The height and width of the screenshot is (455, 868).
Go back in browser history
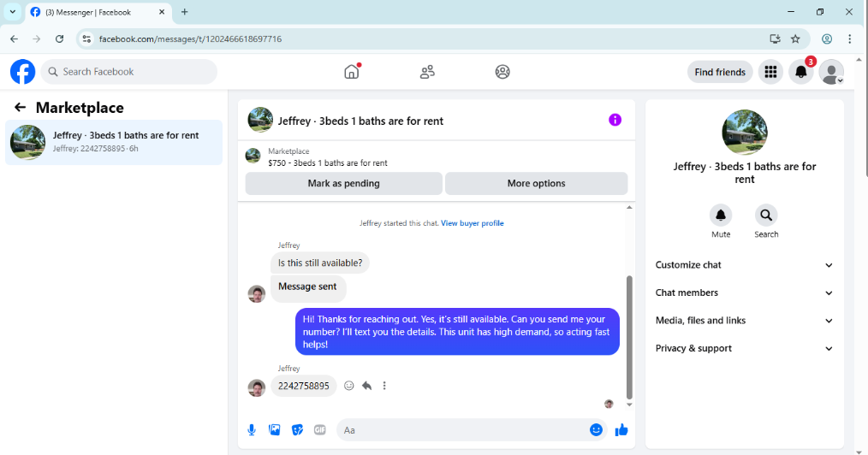click(14, 38)
